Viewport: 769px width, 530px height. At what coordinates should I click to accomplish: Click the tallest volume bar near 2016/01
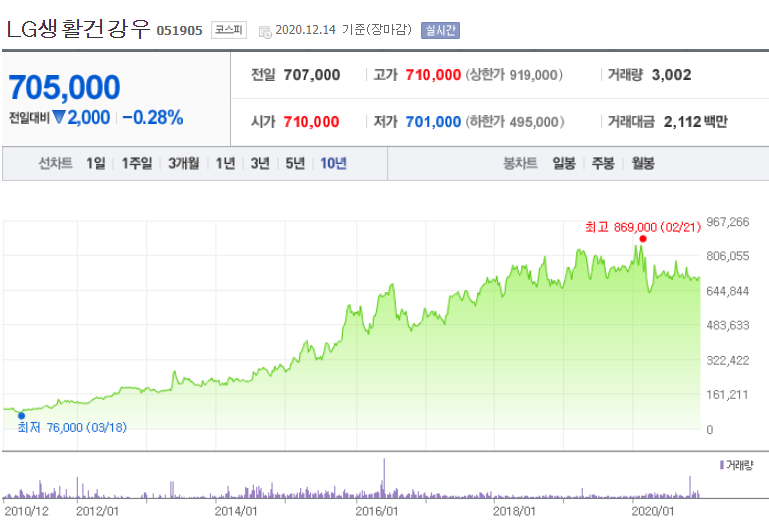[x=384, y=478]
